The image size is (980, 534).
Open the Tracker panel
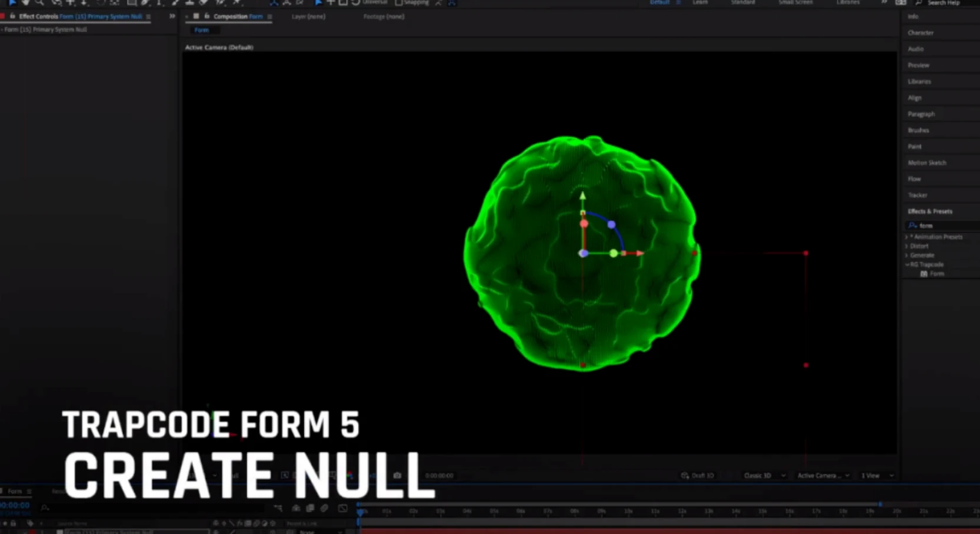(x=917, y=195)
